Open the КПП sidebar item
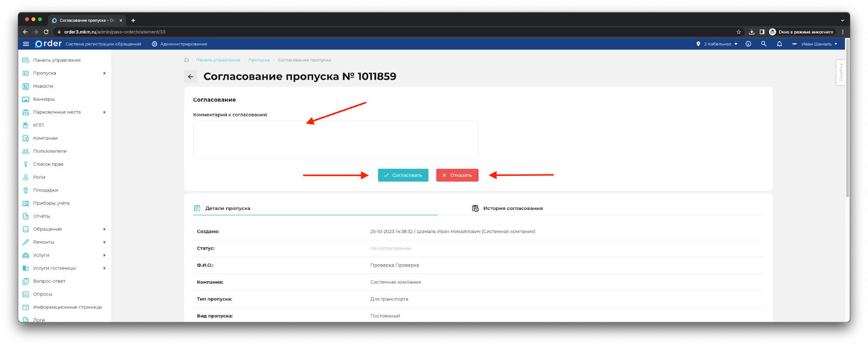The width and height of the screenshot is (868, 346). [38, 125]
